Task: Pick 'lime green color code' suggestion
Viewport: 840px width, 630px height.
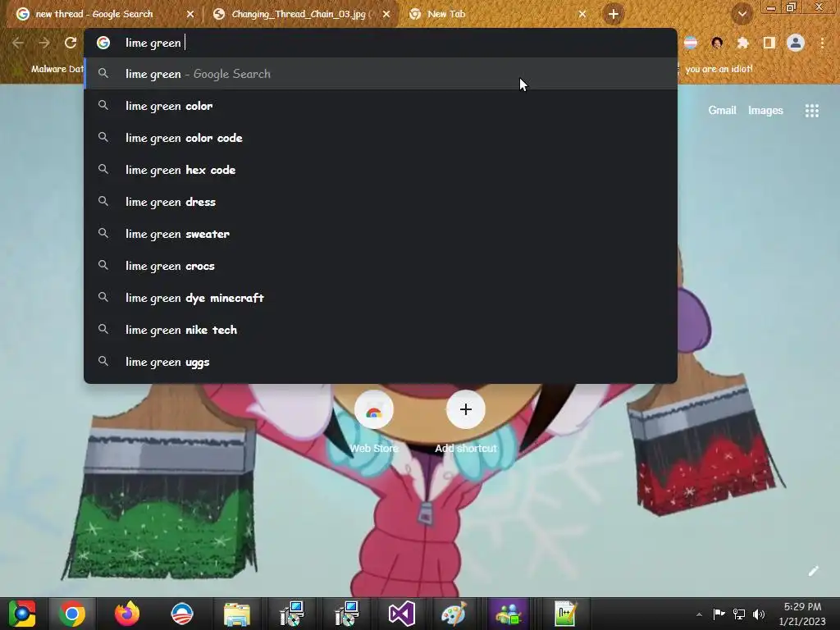Action: (x=381, y=138)
